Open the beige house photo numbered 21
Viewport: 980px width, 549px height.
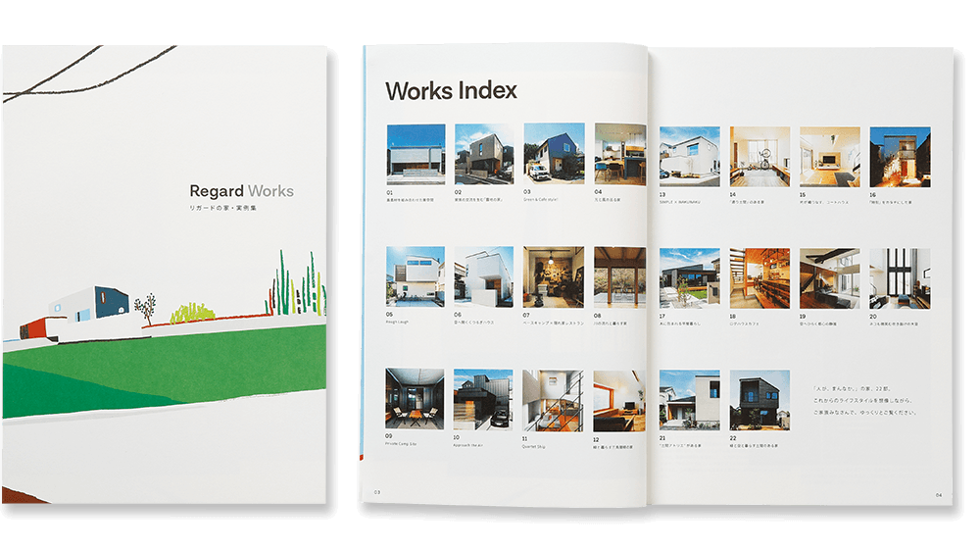[x=689, y=400]
